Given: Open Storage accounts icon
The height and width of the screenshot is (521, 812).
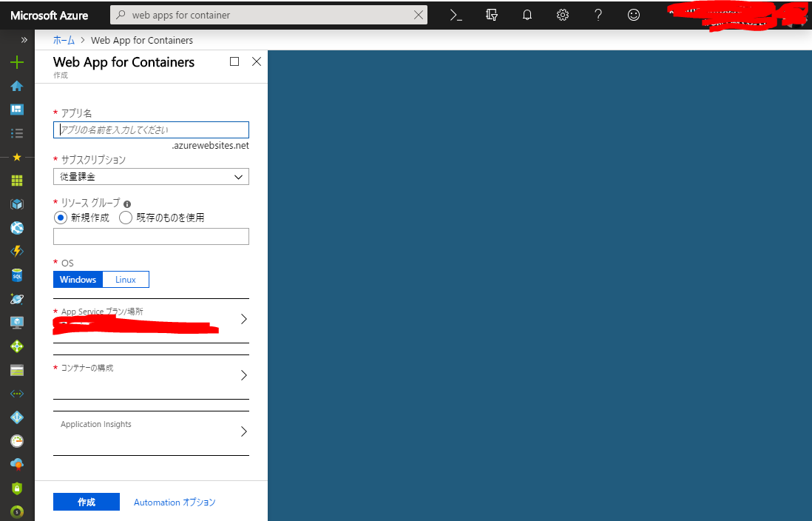Looking at the screenshot, I should tap(17, 370).
